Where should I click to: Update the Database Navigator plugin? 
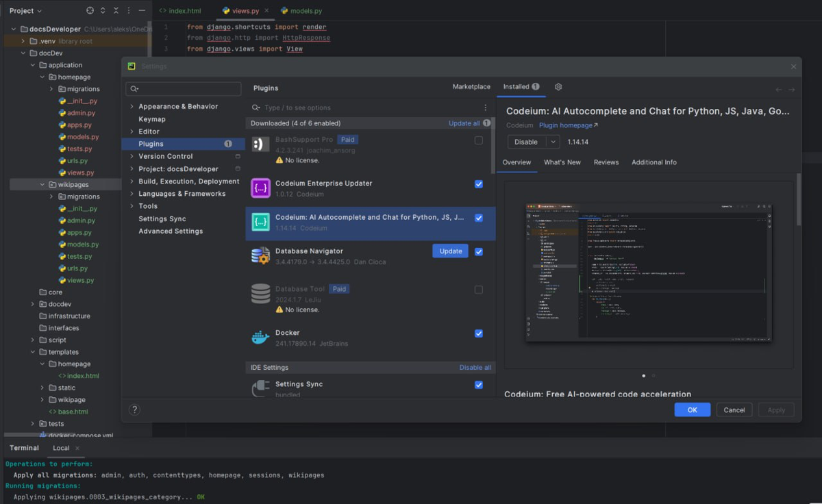(451, 251)
